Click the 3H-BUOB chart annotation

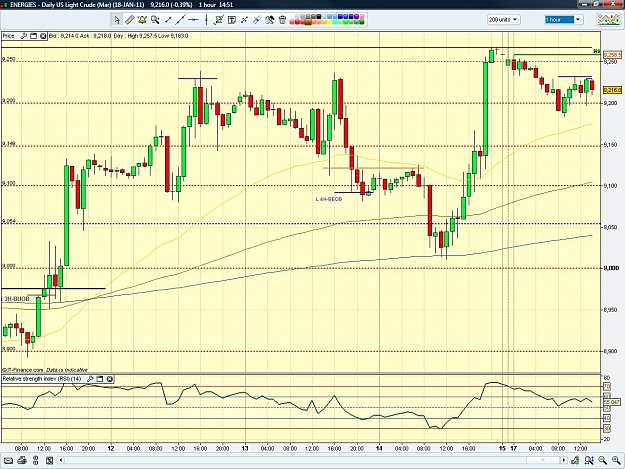(16, 299)
